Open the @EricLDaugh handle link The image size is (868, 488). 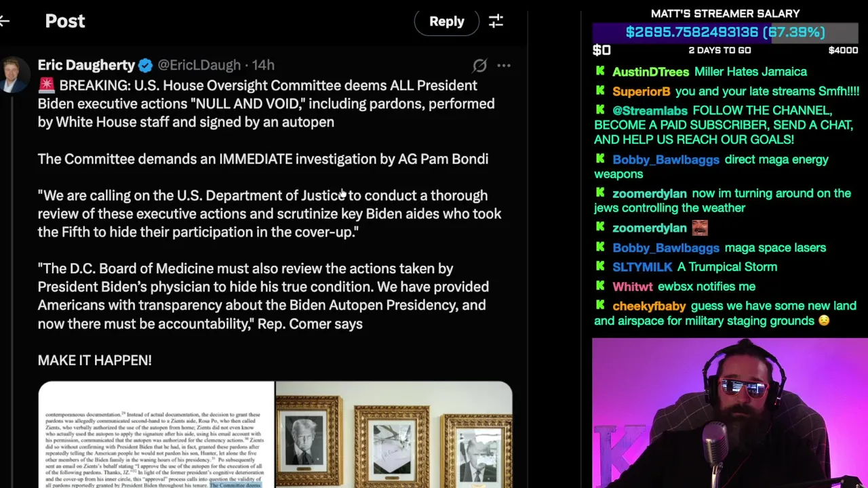point(199,65)
